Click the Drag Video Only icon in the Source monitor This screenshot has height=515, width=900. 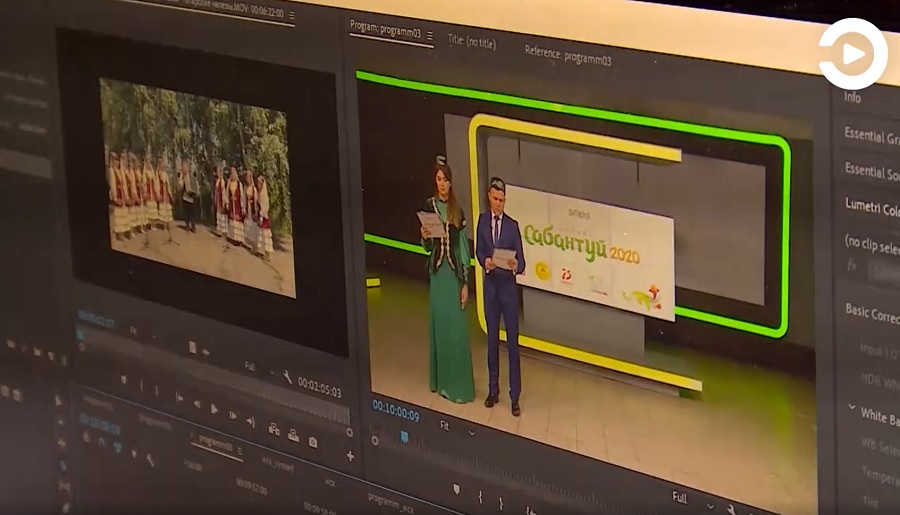[192, 347]
